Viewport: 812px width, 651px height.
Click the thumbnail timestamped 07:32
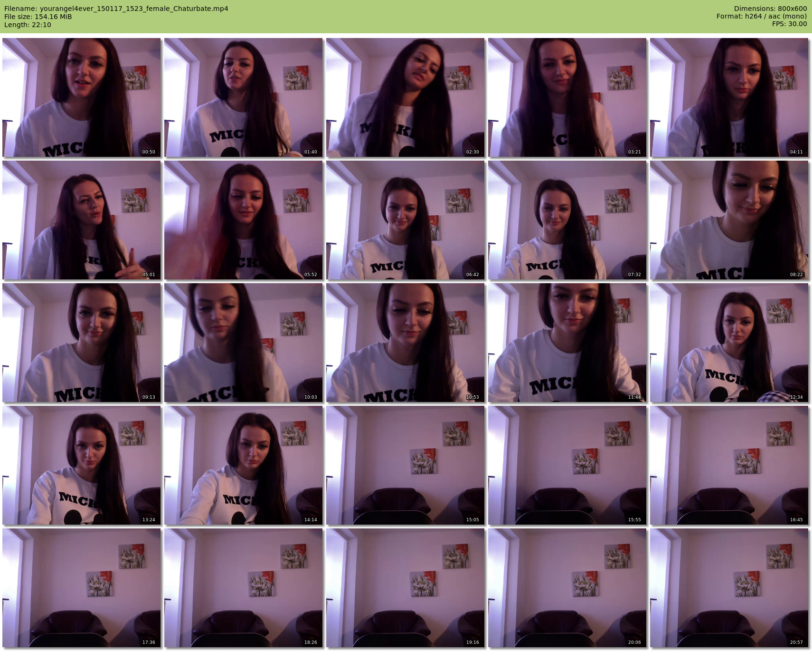click(567, 220)
